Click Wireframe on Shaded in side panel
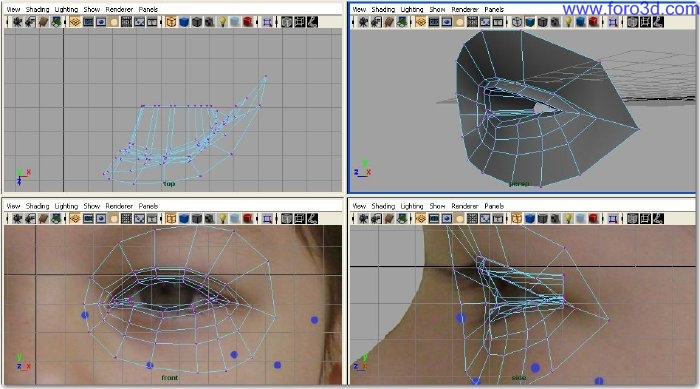Screen dimensions: 700x389 coord(542,218)
